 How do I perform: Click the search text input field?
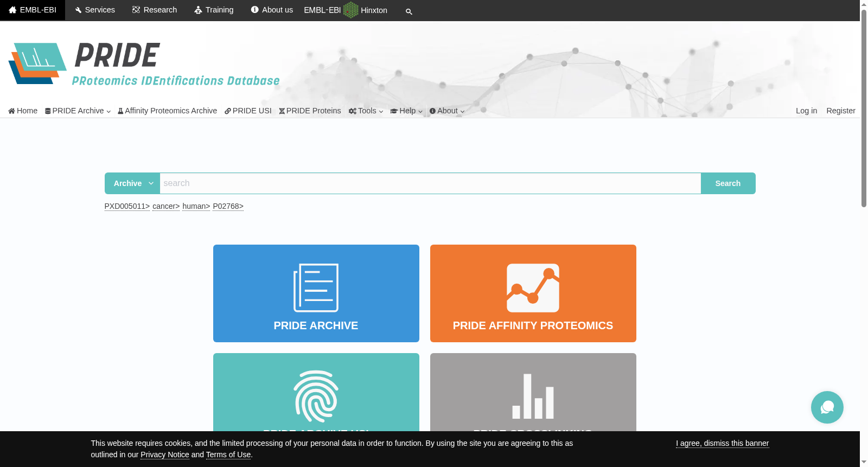430,183
